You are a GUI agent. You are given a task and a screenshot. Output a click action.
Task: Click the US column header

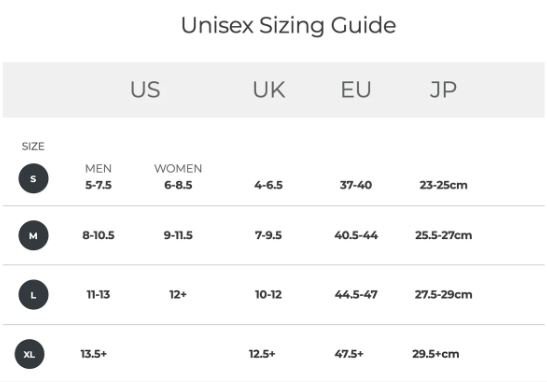click(145, 90)
